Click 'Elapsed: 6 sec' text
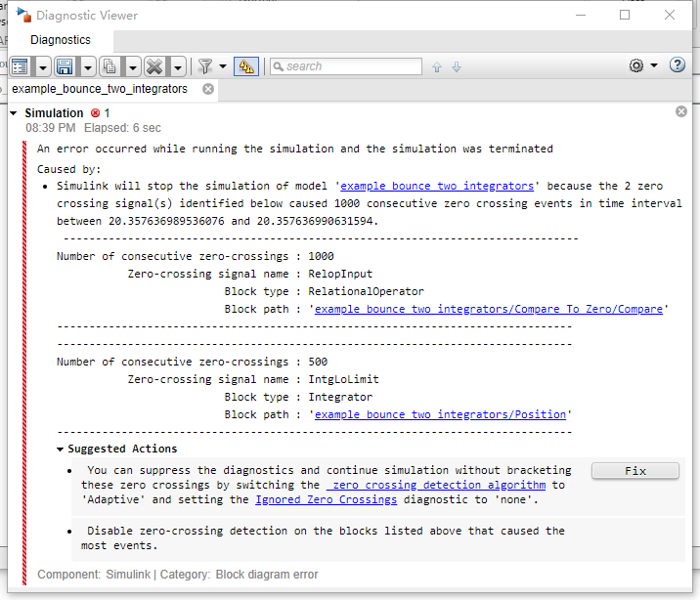 pyautogui.click(x=122, y=128)
